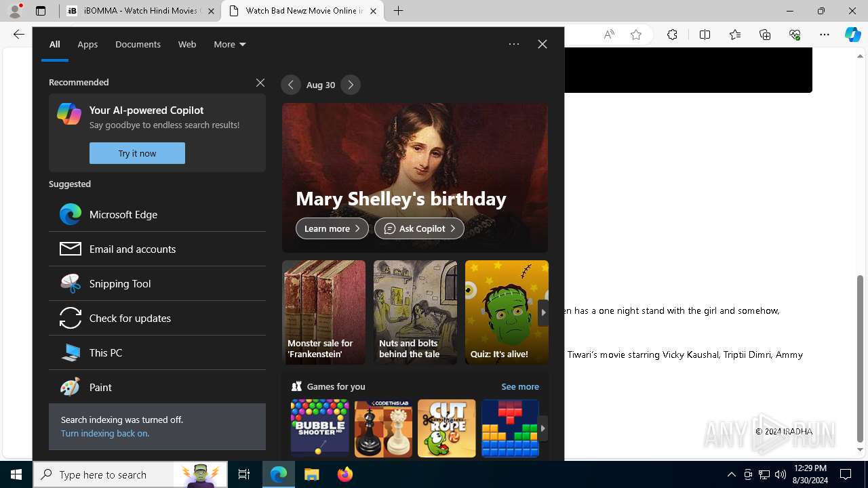Launch Snipping Tool from suggestions
Viewport: 868px width, 488px height.
tap(157, 283)
